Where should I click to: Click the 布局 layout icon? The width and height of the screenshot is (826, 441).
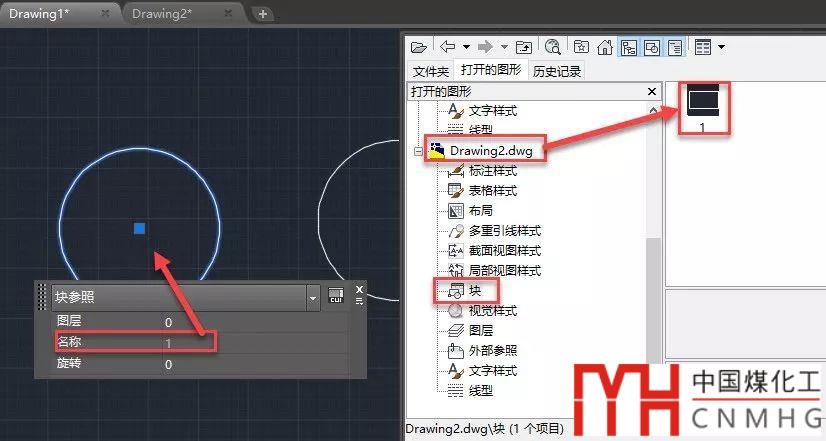(456, 211)
